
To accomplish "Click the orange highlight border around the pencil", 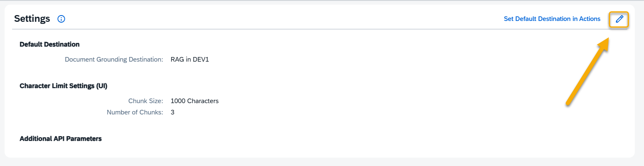I will point(619,12).
